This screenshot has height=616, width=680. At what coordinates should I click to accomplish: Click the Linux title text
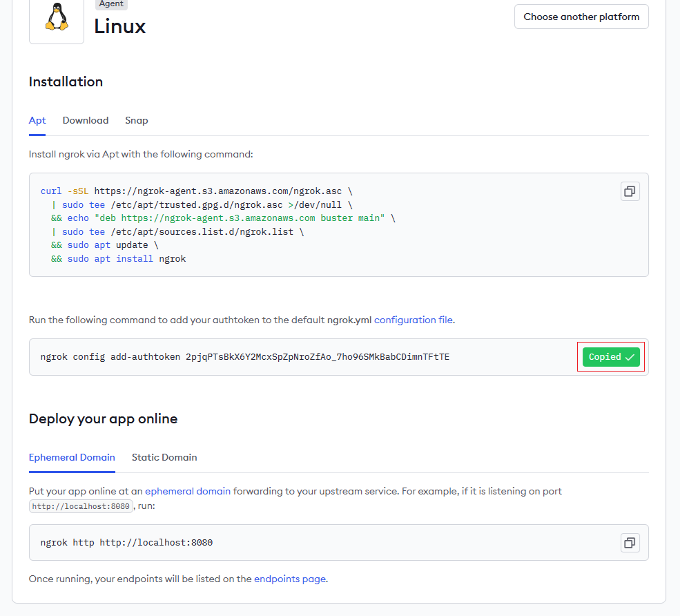[x=120, y=26]
